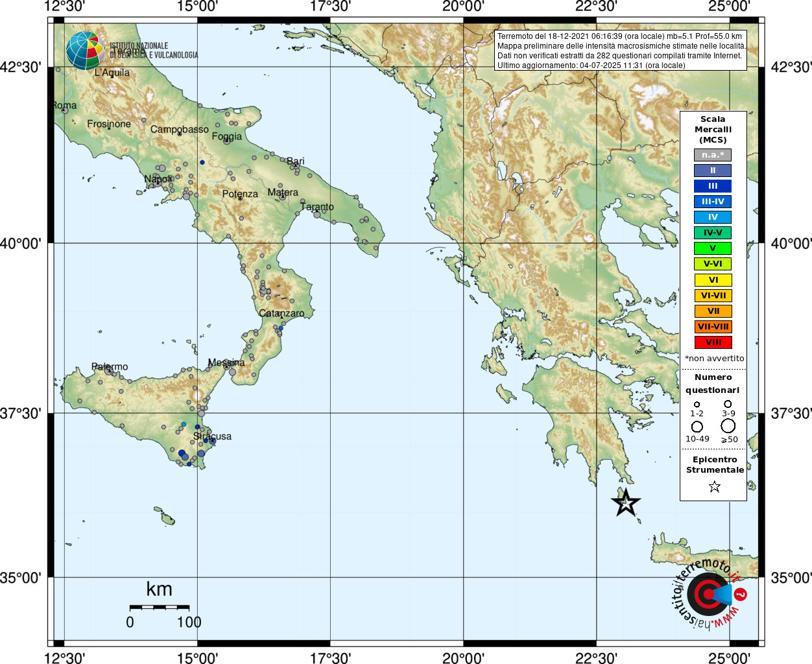Click the 20°00' longitude label at top
Viewport: 812px width, 664px height.
coord(463,6)
